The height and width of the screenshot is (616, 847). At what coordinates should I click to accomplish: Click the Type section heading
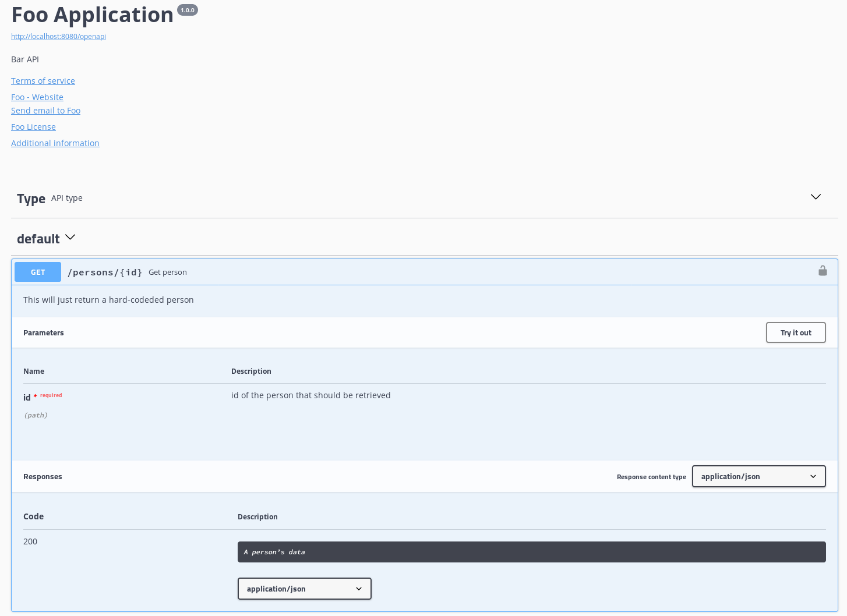tap(31, 199)
